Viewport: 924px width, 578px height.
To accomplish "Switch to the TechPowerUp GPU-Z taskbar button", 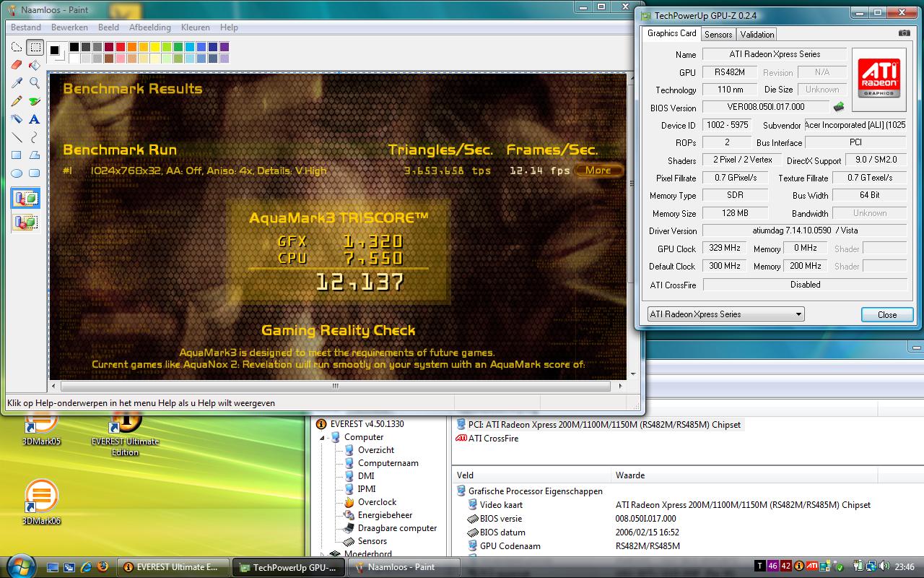I will tap(289, 567).
